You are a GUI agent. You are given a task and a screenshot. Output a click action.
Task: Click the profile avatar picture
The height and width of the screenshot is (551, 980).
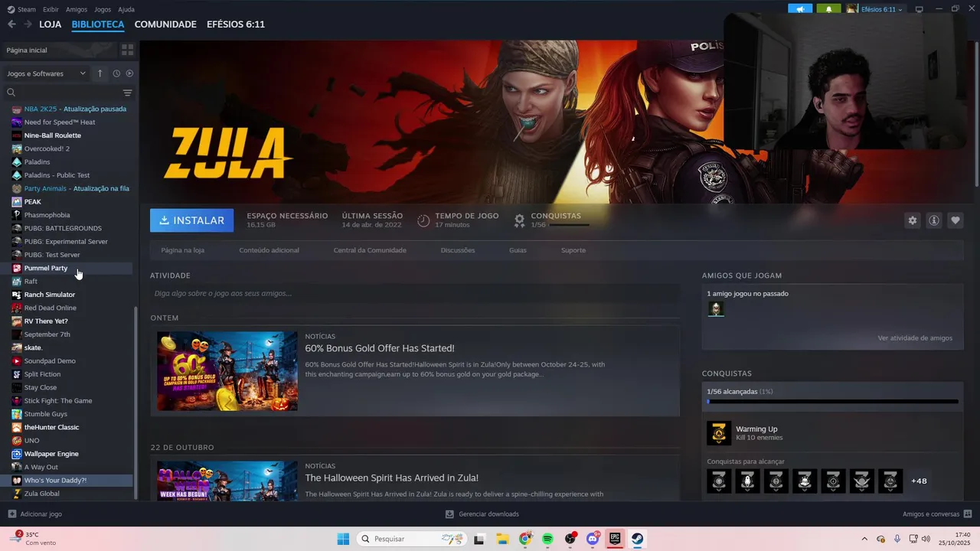coord(851,9)
